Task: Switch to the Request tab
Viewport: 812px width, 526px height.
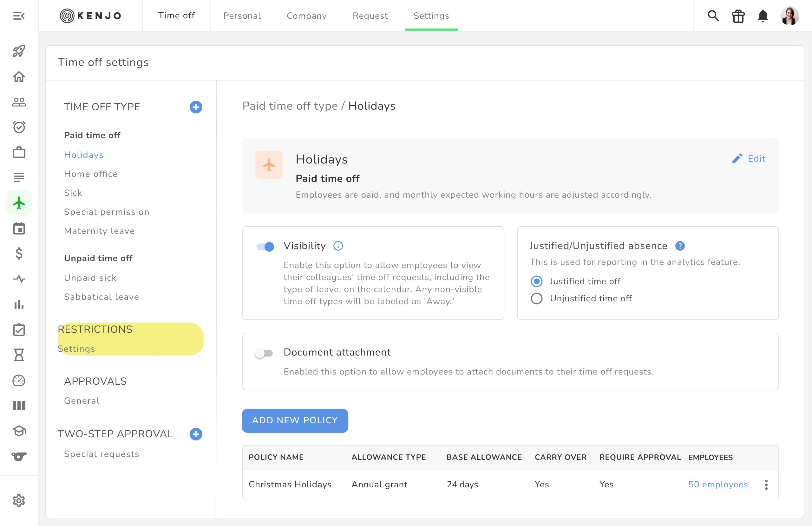Action: (x=370, y=16)
